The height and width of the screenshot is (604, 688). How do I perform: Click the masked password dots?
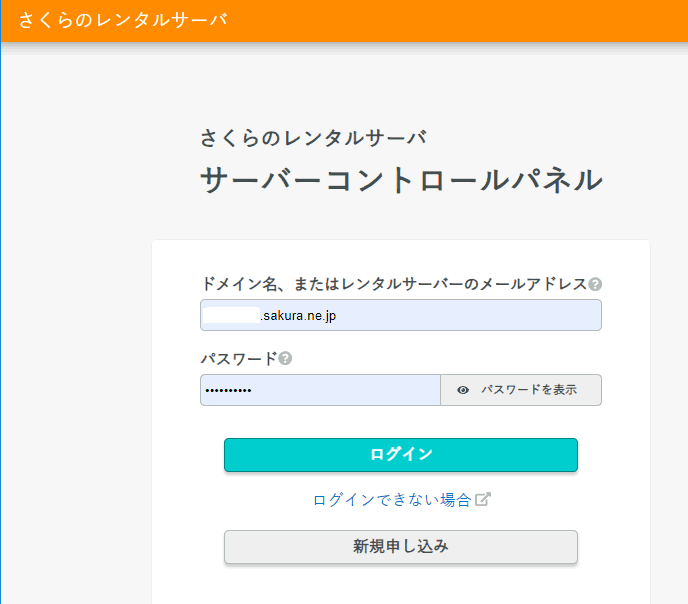(x=229, y=390)
